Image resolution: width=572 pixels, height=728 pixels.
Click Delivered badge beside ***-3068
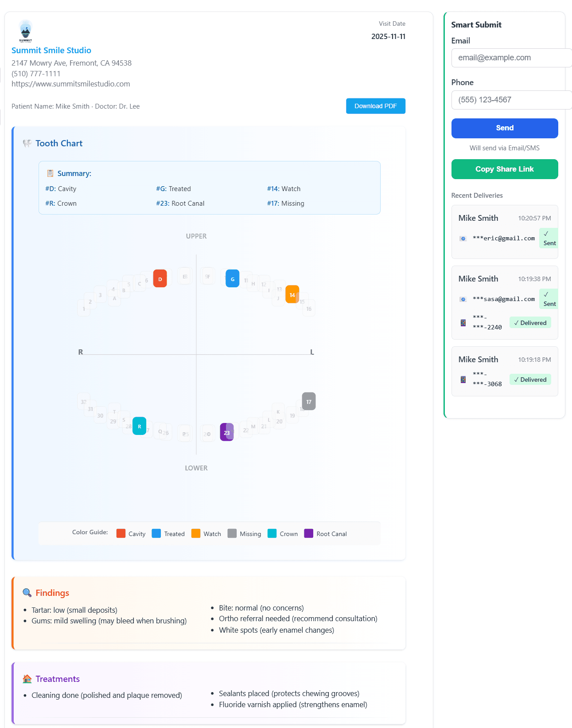(530, 380)
